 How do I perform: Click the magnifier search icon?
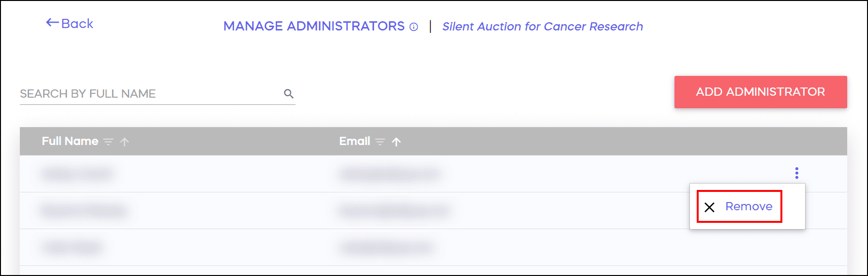tap(289, 94)
